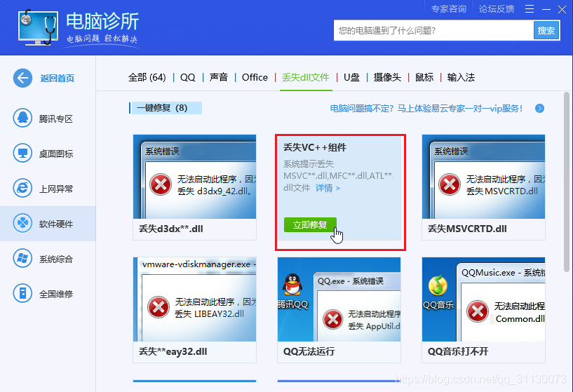Image resolution: width=573 pixels, height=392 pixels.
Task: Click the 搜索 search button
Action: [x=546, y=30]
